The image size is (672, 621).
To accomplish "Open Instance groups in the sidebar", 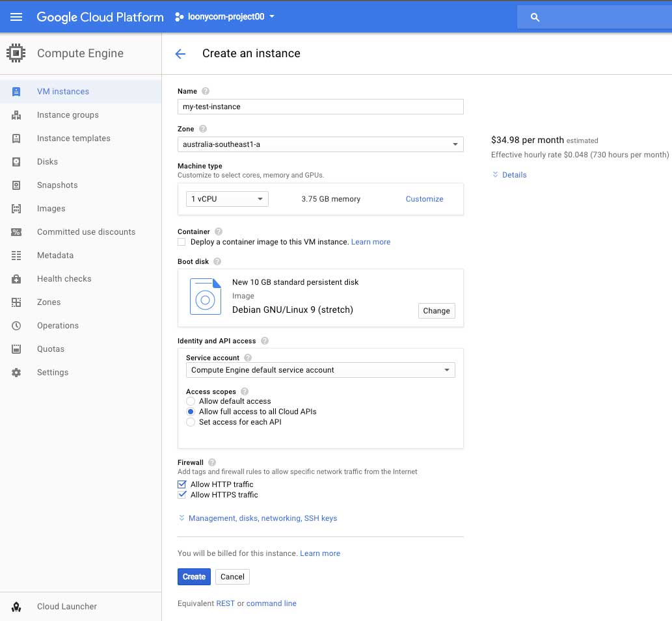I will coord(68,115).
